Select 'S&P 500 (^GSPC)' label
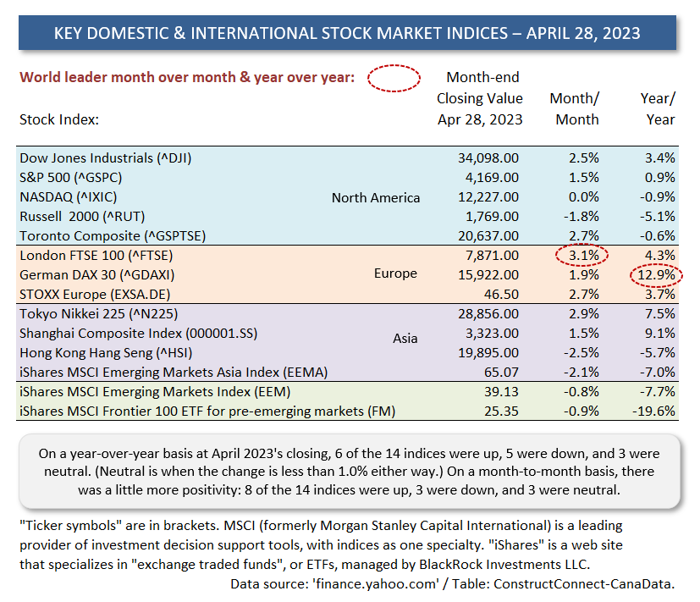This screenshot has width=700, height=602. pos(70,178)
